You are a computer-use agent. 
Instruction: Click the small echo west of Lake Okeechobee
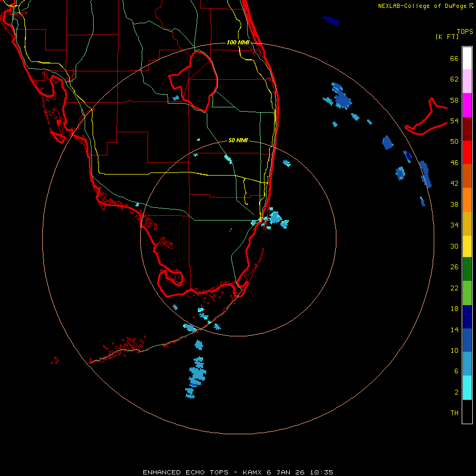176,98
